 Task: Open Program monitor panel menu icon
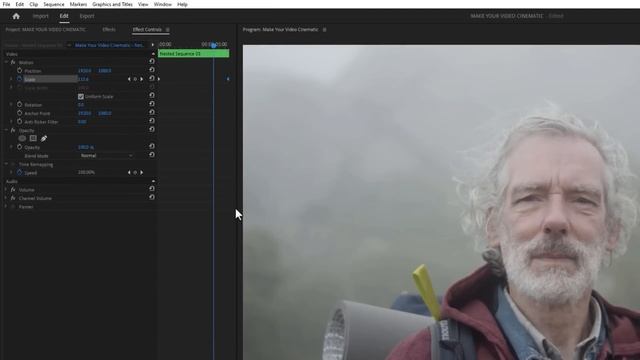pyautogui.click(x=324, y=30)
